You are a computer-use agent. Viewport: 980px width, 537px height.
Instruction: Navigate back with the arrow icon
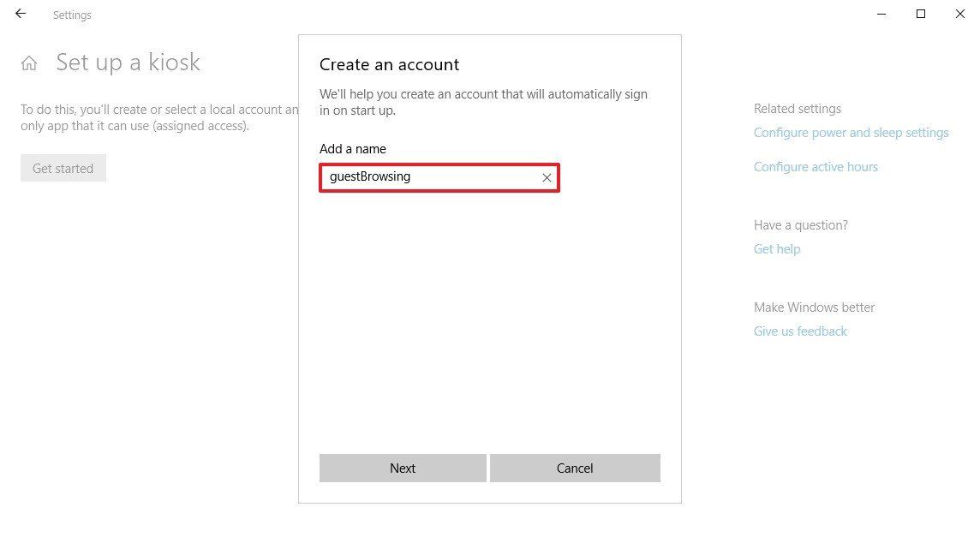tap(20, 14)
